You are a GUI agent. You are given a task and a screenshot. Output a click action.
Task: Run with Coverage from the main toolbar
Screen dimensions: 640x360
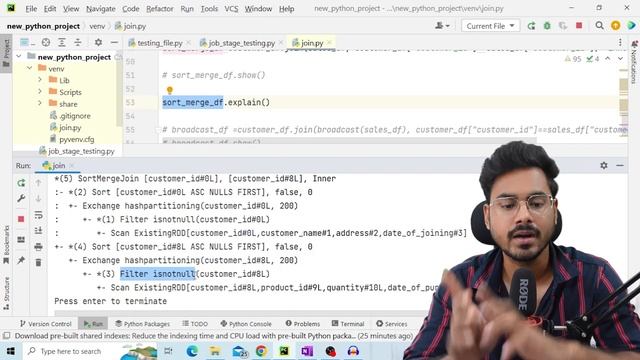click(563, 26)
